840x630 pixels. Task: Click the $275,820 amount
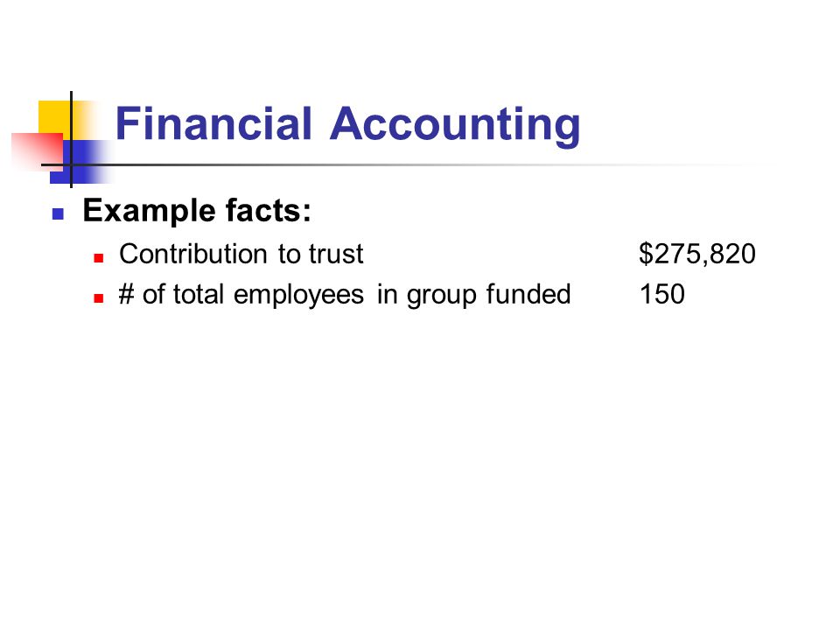click(697, 254)
